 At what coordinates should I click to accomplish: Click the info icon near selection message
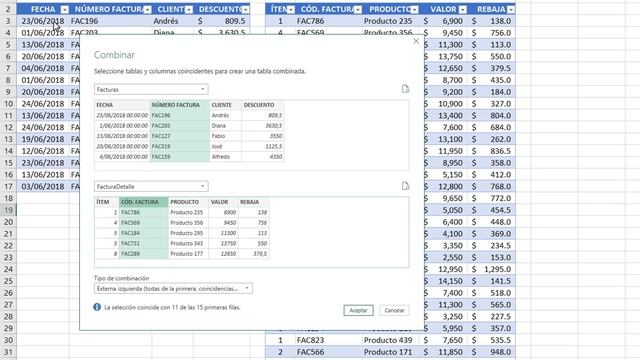[97, 307]
